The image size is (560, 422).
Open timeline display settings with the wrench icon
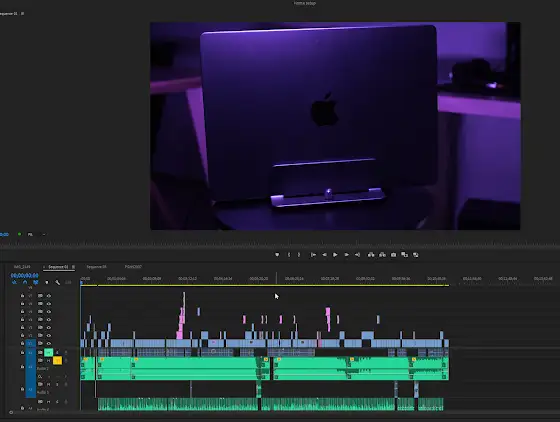(58, 282)
